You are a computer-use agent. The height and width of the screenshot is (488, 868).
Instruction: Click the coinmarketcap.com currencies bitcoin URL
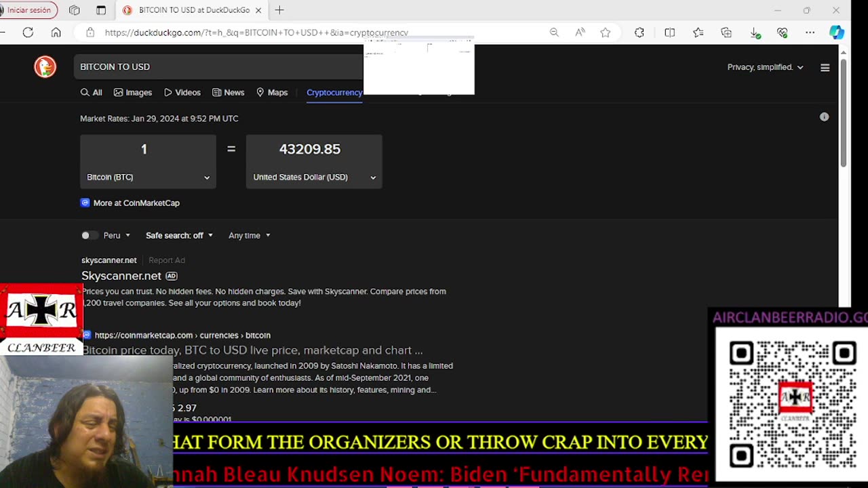(182, 335)
